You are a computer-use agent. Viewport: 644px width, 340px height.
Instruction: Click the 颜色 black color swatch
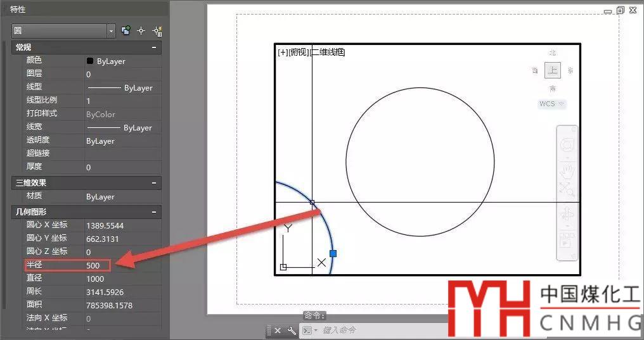click(89, 61)
